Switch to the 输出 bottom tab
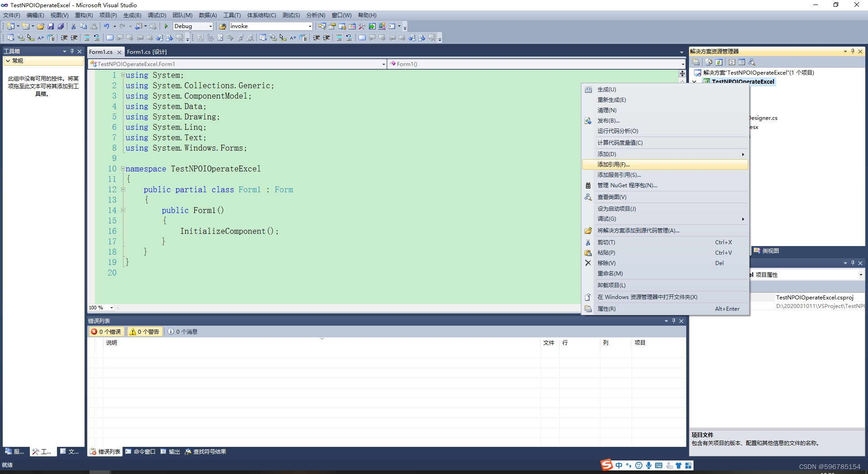Viewport: 868px width, 474px height. coord(170,451)
